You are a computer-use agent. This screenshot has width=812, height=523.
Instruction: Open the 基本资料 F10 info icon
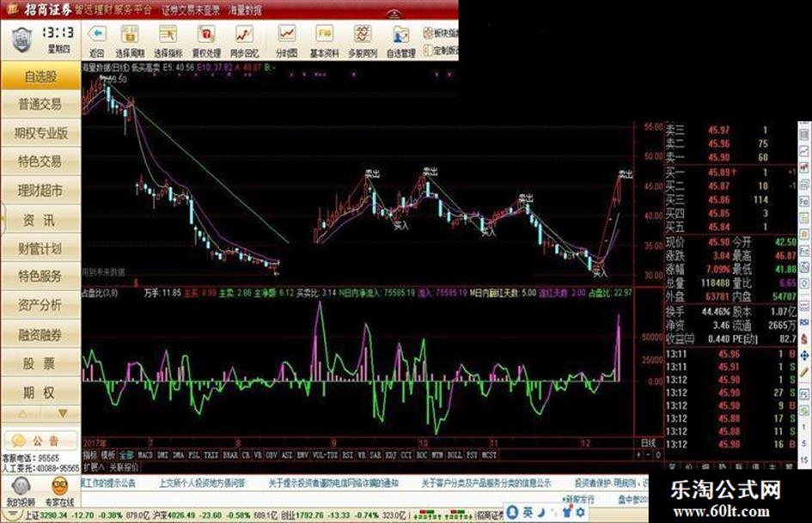(x=324, y=34)
